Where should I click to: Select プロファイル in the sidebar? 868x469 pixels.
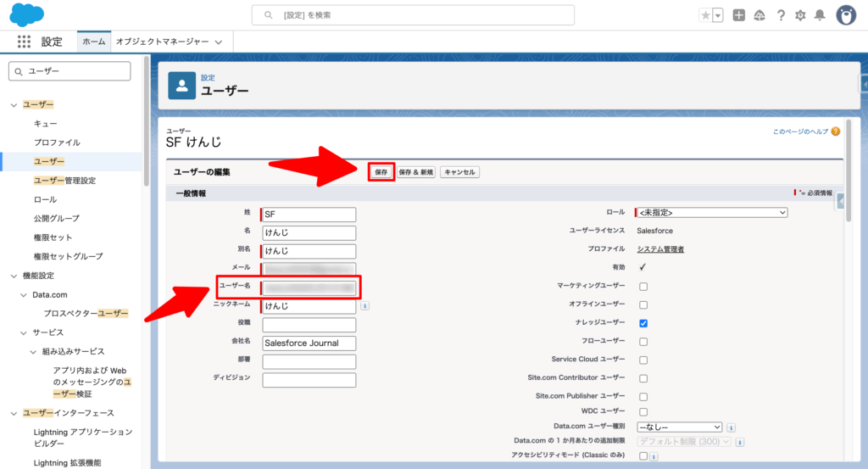point(57,142)
